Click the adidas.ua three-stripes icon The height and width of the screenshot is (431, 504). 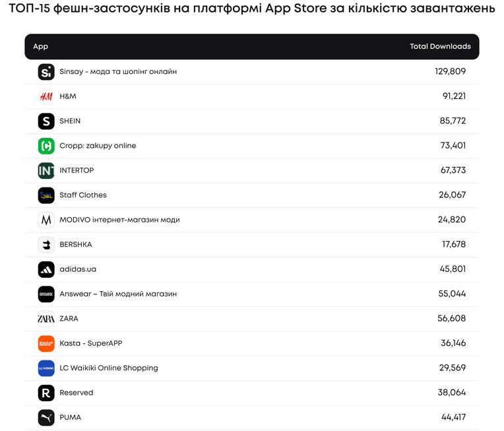coord(46,269)
